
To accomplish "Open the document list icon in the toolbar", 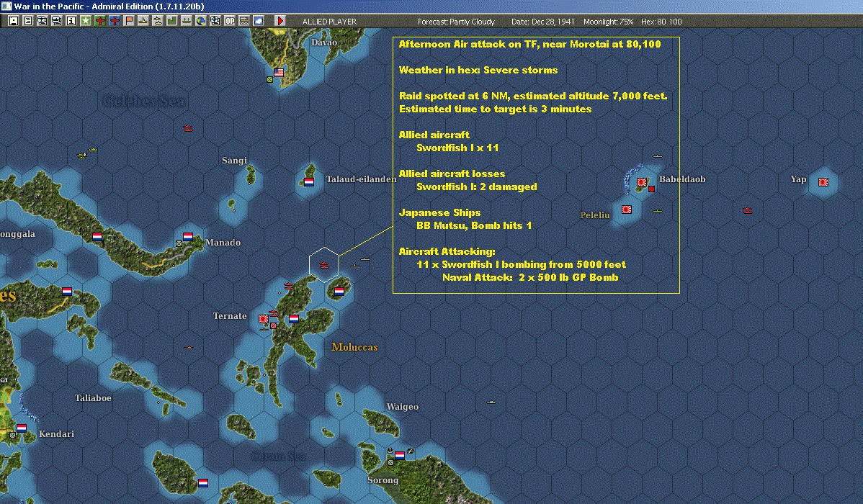I will click(28, 21).
